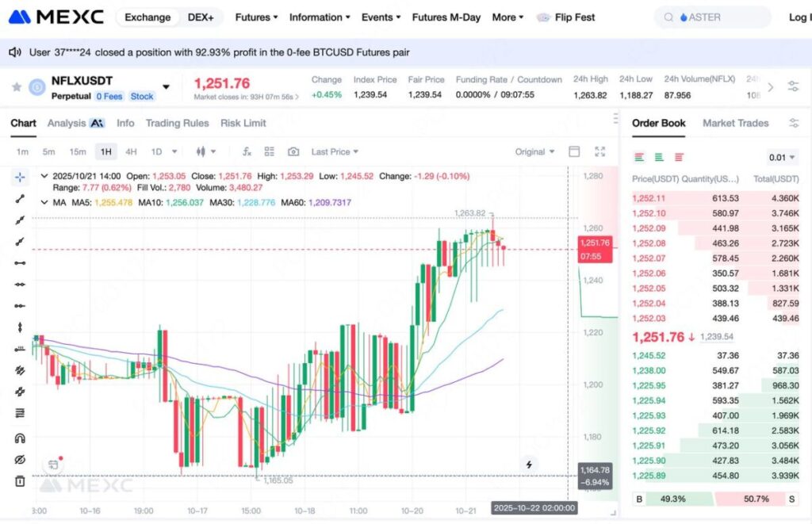Screen dimensions: 812x524
Task: Select the magnet snap drawing tool
Action: (20, 438)
